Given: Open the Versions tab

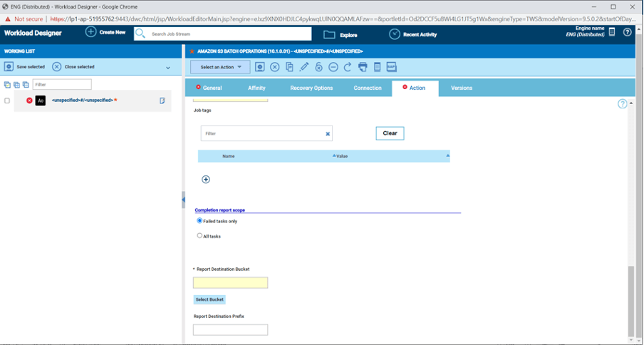Looking at the screenshot, I should point(462,88).
